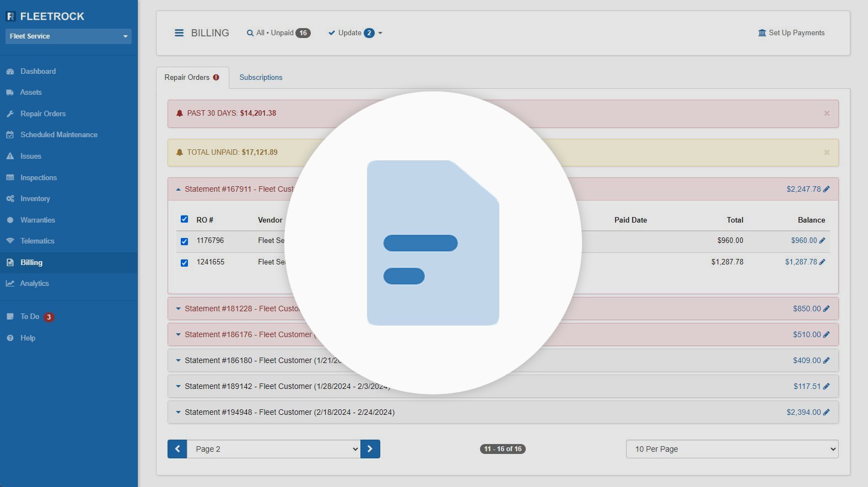Image resolution: width=868 pixels, height=487 pixels.
Task: Click pencil icon next to $850.00
Action: coord(826,309)
